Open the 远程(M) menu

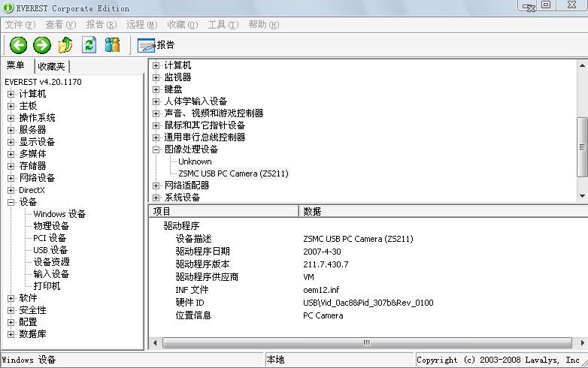142,25
